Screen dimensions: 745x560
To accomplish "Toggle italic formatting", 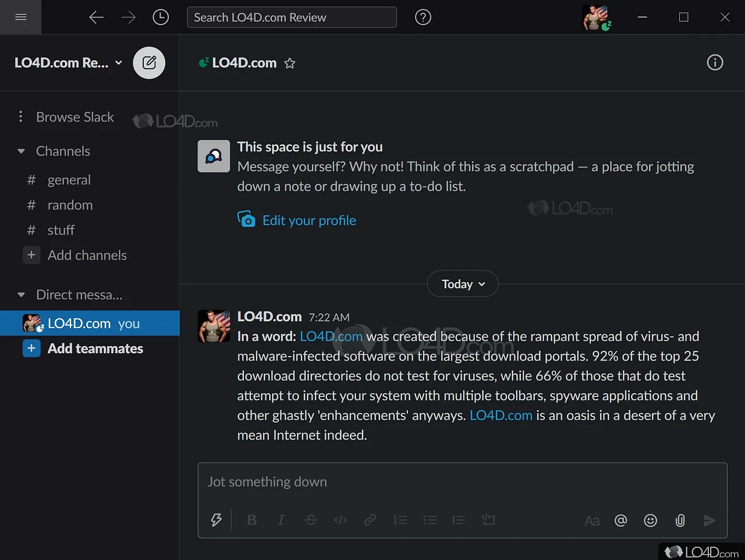I will 281,520.
